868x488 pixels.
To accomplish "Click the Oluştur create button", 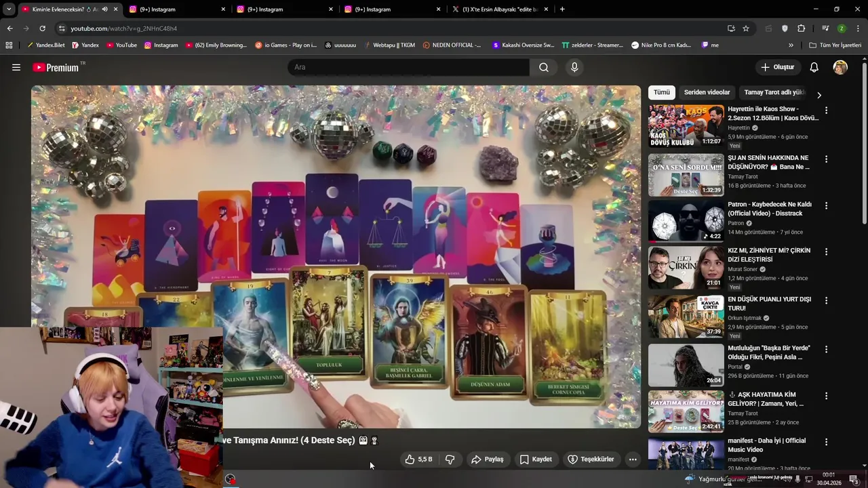I will pos(777,67).
